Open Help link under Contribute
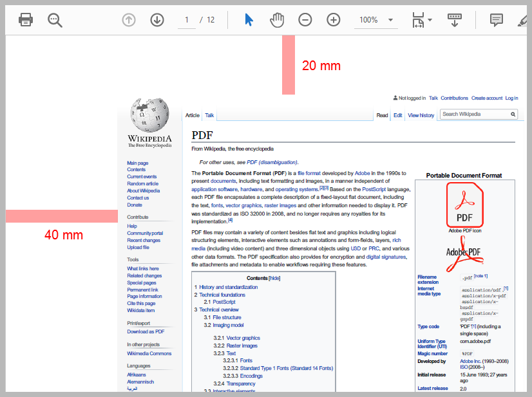Image resolution: width=532 pixels, height=397 pixels. coord(132,226)
